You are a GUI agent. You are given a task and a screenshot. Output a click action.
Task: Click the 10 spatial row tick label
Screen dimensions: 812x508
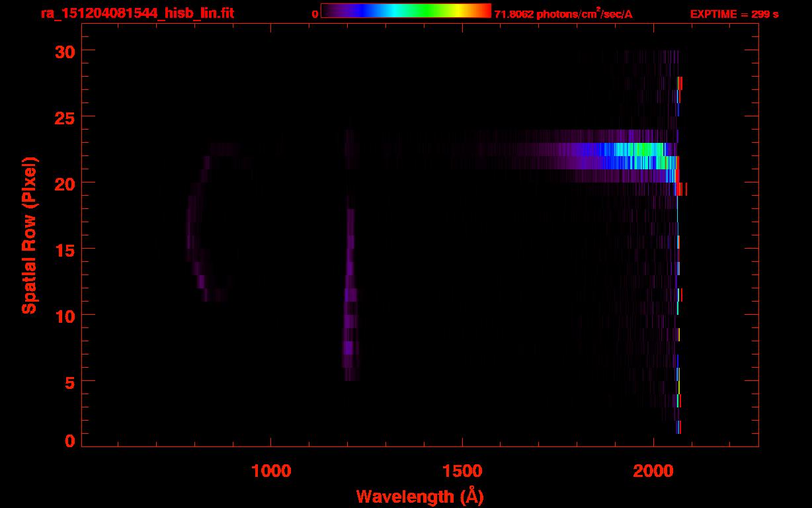coord(64,316)
